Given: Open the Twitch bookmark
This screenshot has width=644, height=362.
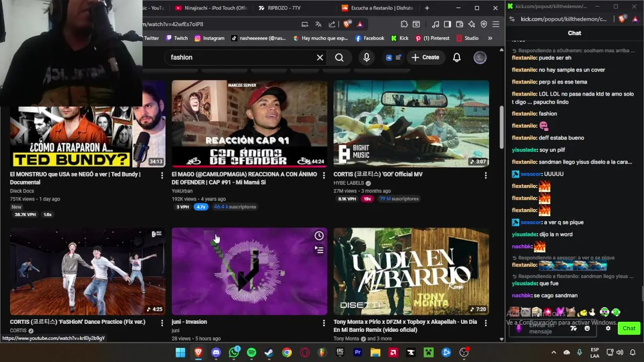Looking at the screenshot, I should point(177,38).
